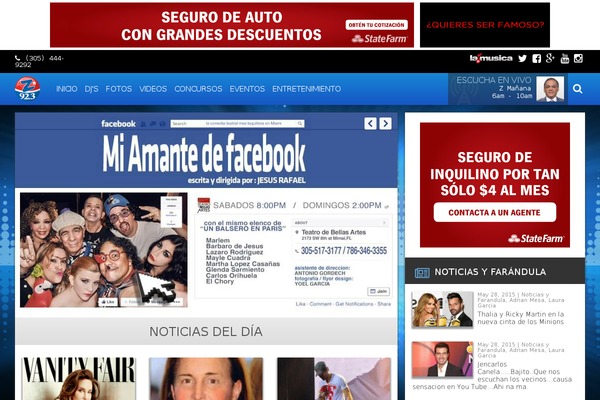Viewport: 600px width, 400px height.
Task: Click ESCUCHA EN VIVO listen live
Action: 494,80
